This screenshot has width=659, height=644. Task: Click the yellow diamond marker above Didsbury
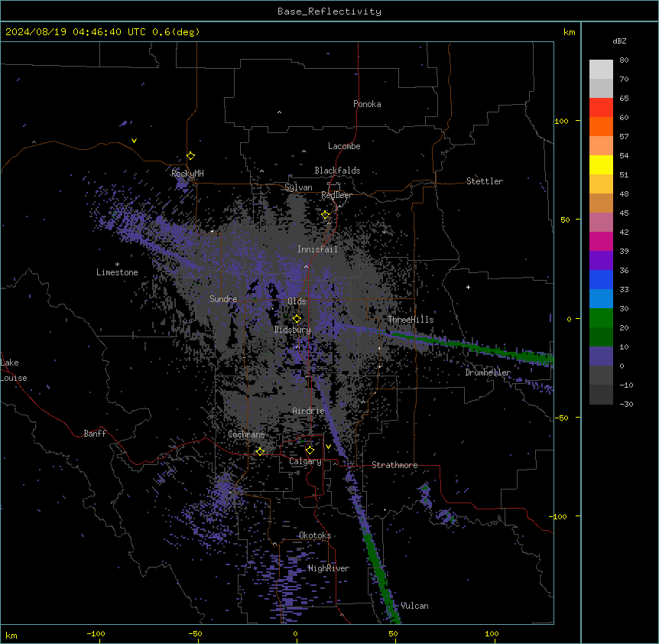tap(297, 319)
